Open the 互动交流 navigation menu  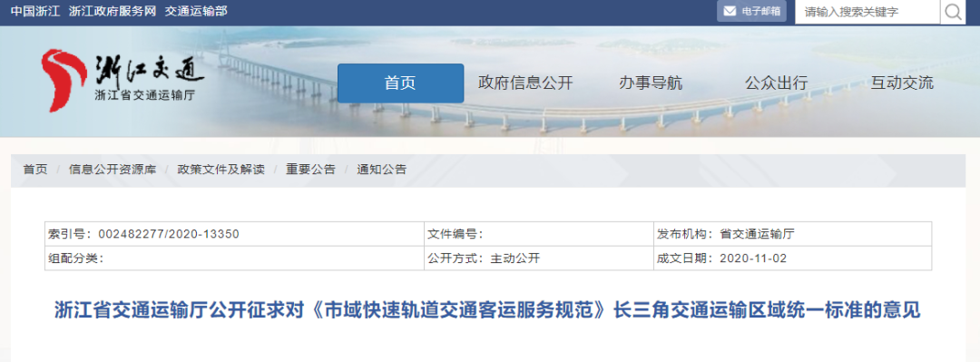902,83
